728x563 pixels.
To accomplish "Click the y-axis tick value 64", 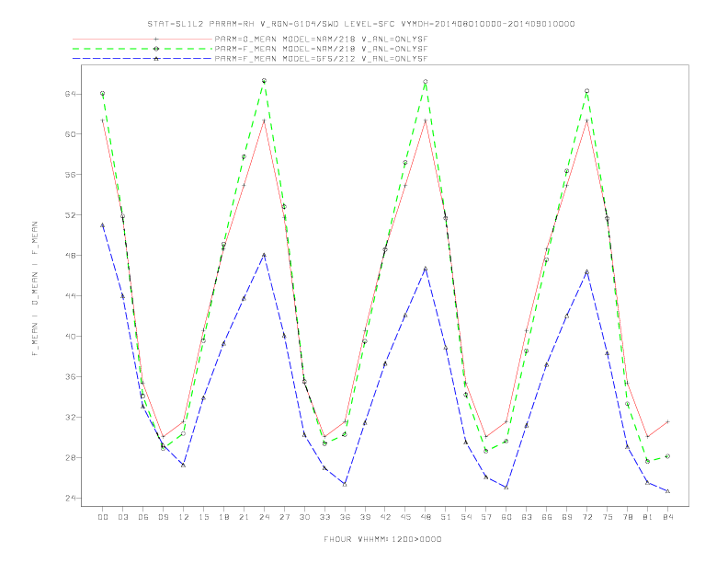I will coord(71,94).
